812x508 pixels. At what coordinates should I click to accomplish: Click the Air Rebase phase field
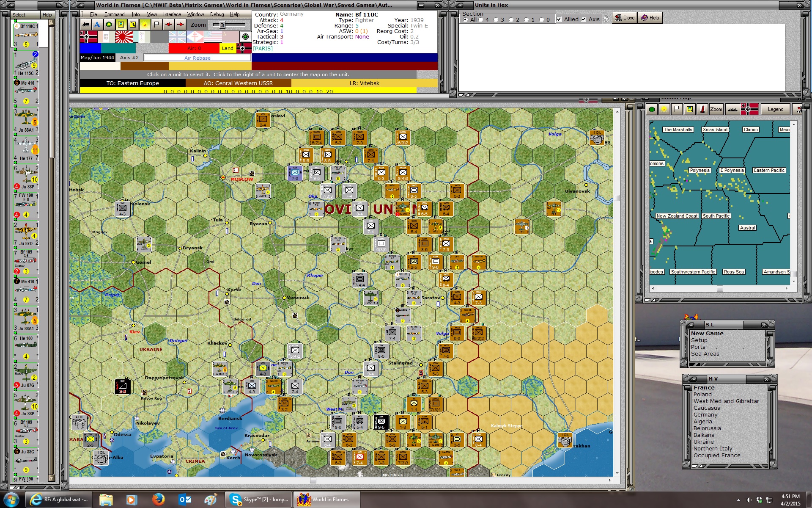point(197,58)
